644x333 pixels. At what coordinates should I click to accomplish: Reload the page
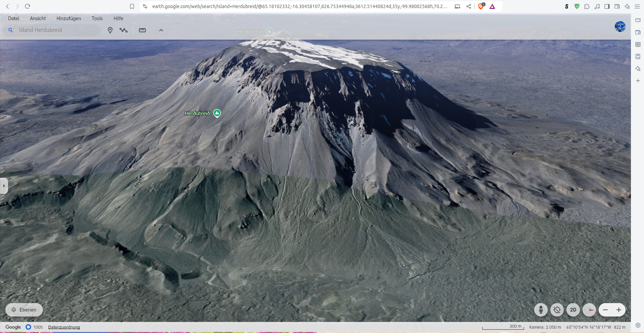pyautogui.click(x=28, y=6)
